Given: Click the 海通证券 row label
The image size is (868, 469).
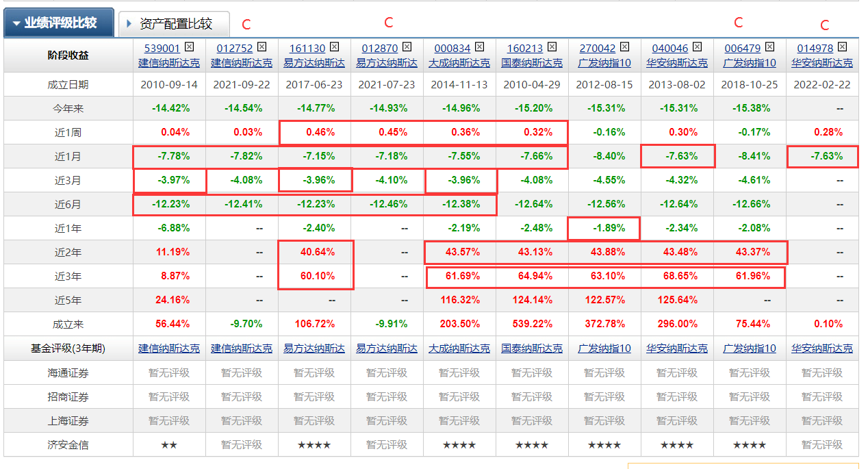Looking at the screenshot, I should pyautogui.click(x=68, y=372).
